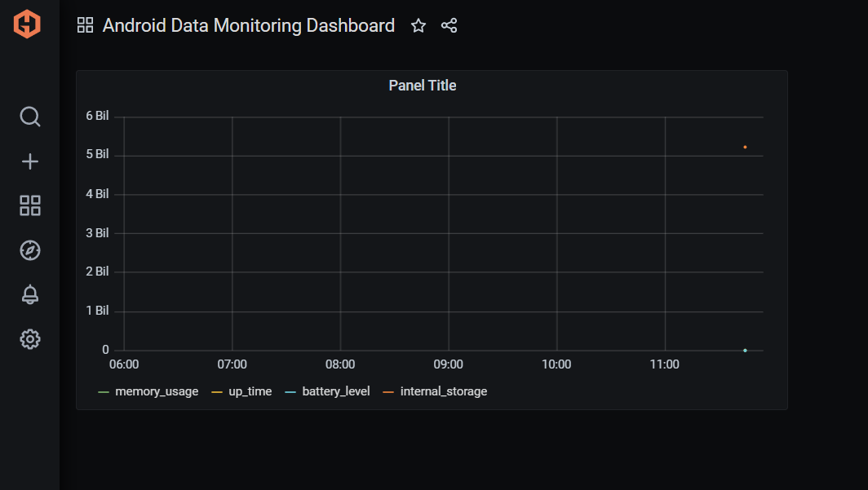Click the 09:00 time axis label

(x=449, y=364)
